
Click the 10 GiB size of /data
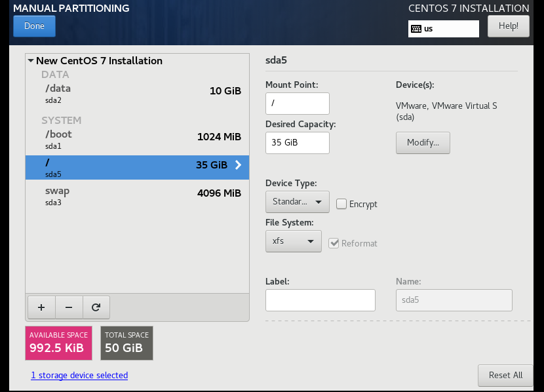(225, 91)
